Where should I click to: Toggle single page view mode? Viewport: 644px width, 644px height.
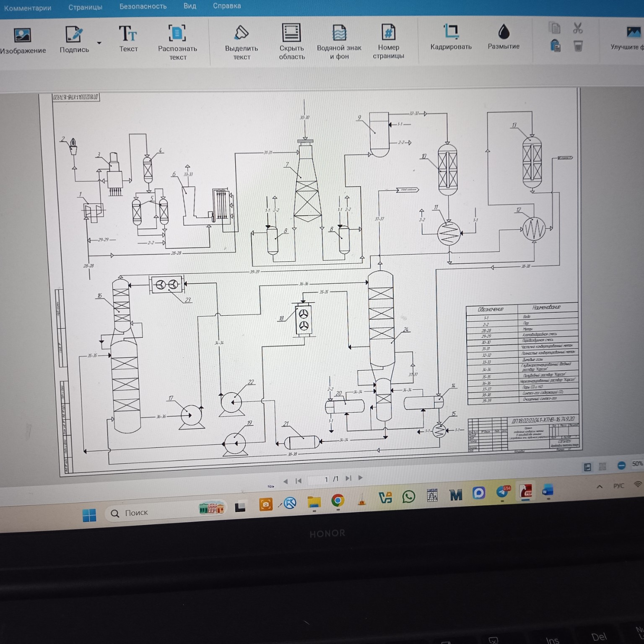coord(587,467)
